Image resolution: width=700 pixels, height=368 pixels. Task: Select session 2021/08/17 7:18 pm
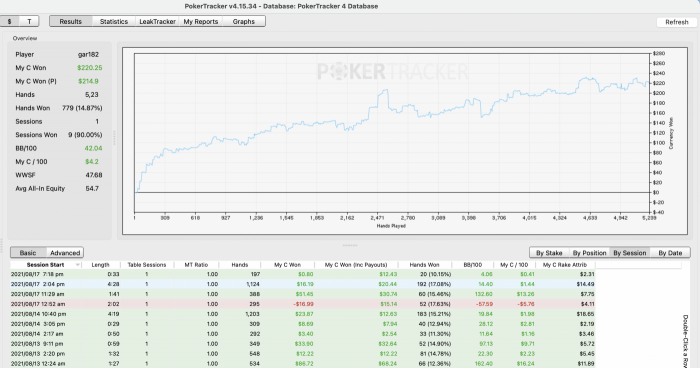303,274
